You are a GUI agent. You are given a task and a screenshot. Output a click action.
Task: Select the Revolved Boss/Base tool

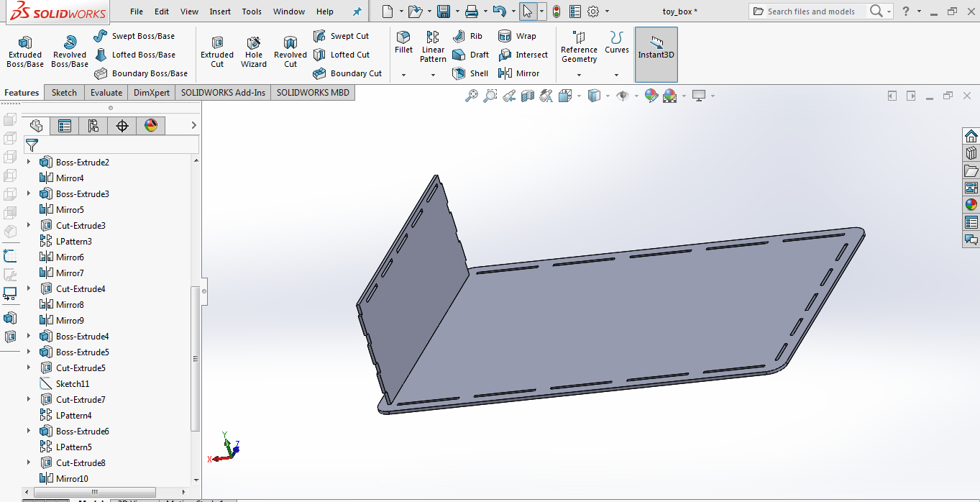tap(70, 52)
